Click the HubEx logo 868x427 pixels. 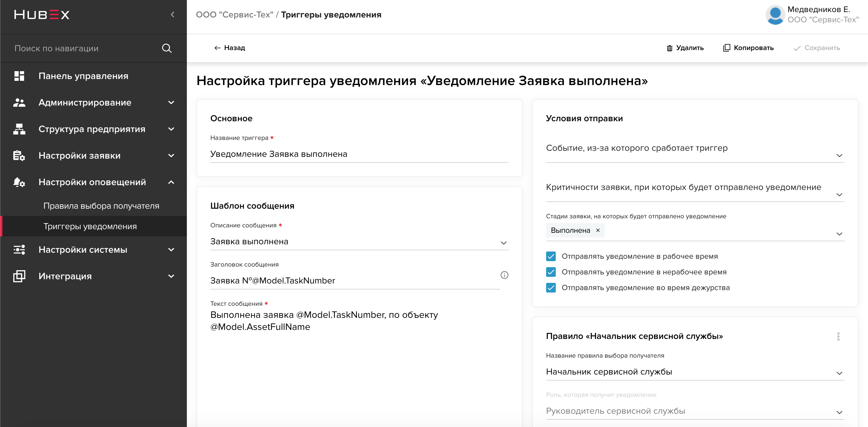(42, 15)
